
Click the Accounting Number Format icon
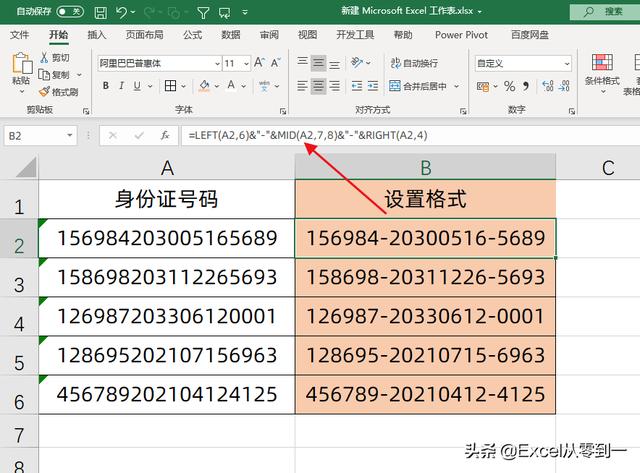pos(483,87)
